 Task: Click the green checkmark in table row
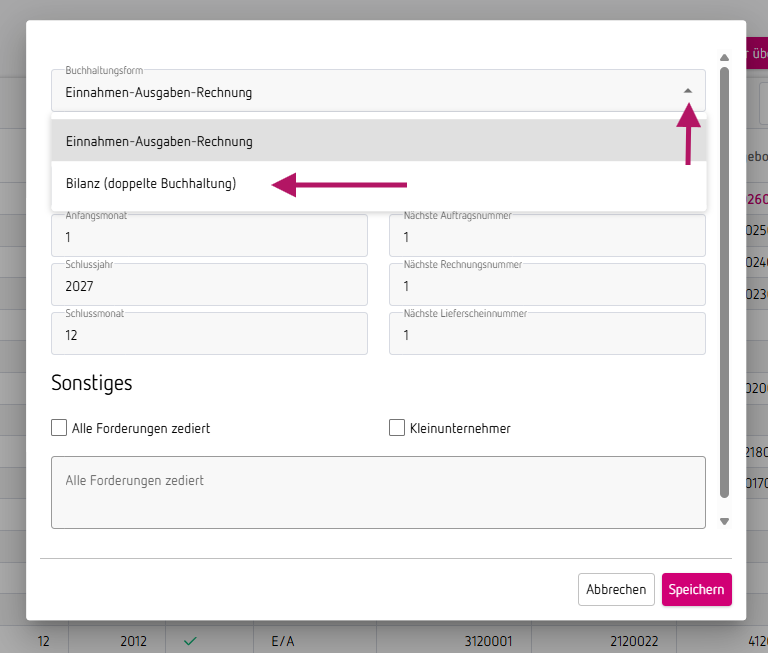point(189,640)
